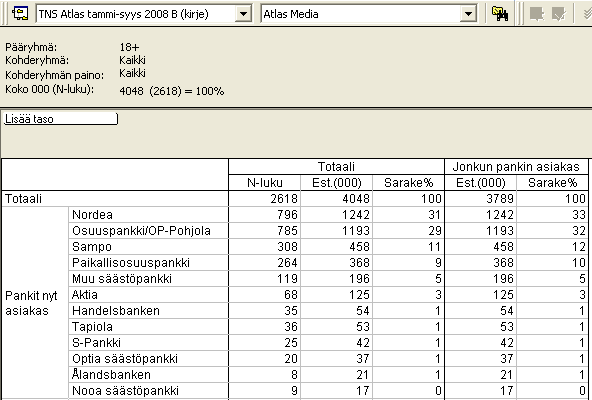The image size is (592, 400).
Task: Select the Totaali row label
Action: click(x=115, y=199)
